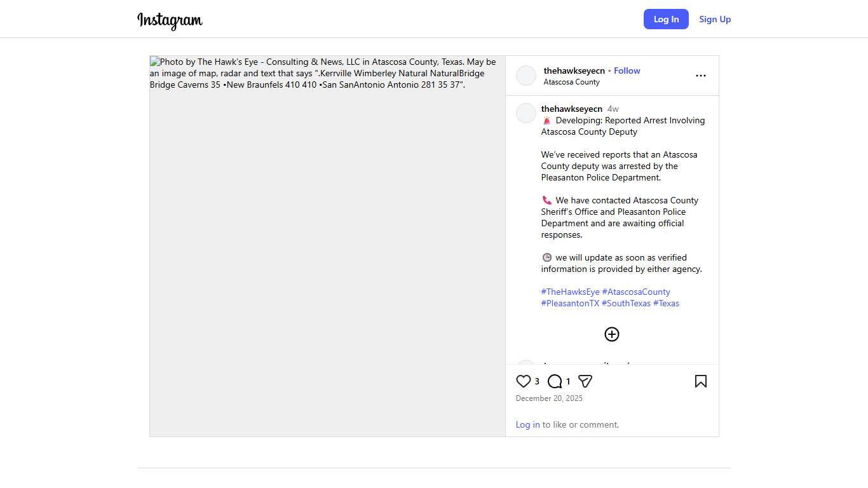The width and height of the screenshot is (868, 488).
Task: Share post with paper plane icon
Action: pos(585,381)
